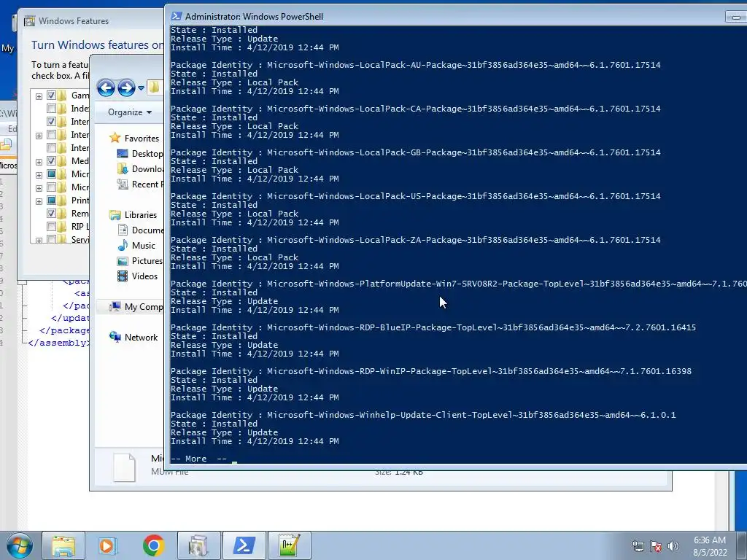Viewport: 747px width, 560px height.
Task: Open Desktop in Explorer navigation pane
Action: click(x=147, y=154)
